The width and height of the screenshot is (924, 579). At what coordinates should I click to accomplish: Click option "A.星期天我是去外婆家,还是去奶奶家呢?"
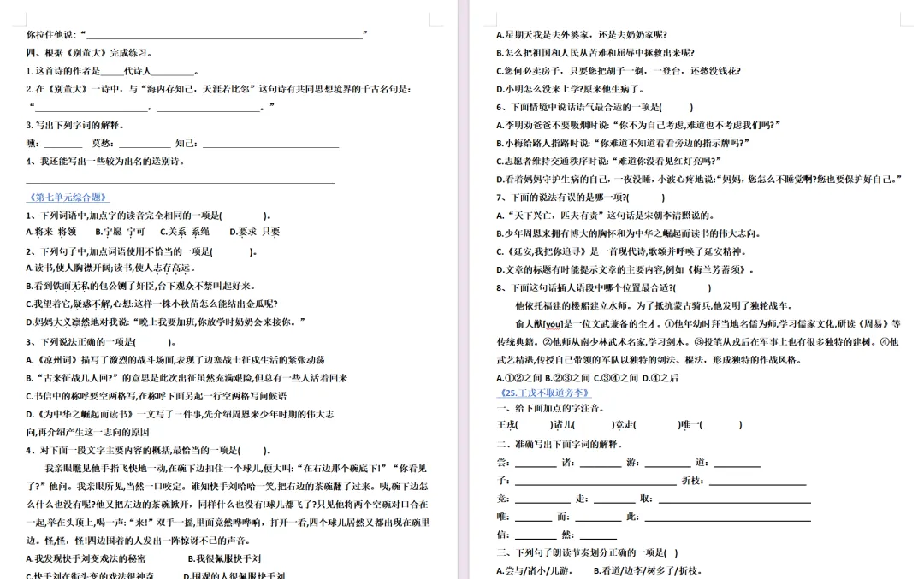[x=582, y=35]
